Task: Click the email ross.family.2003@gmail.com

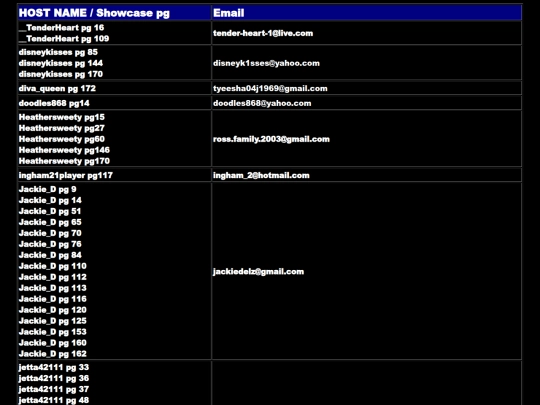Action: (271, 139)
